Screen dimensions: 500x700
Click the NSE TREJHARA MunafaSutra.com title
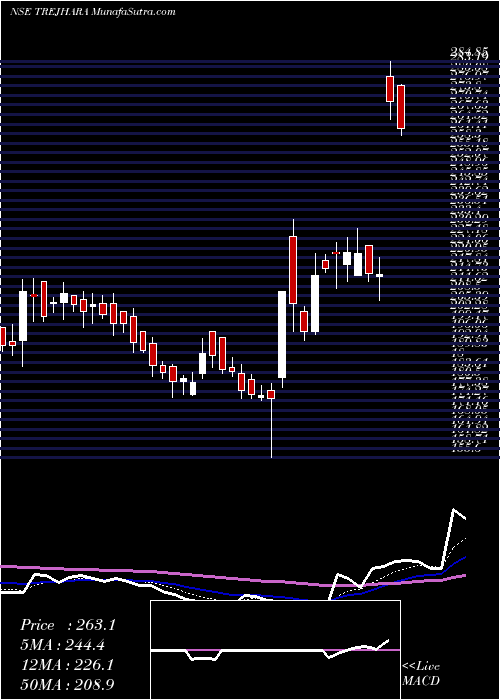(x=92, y=12)
